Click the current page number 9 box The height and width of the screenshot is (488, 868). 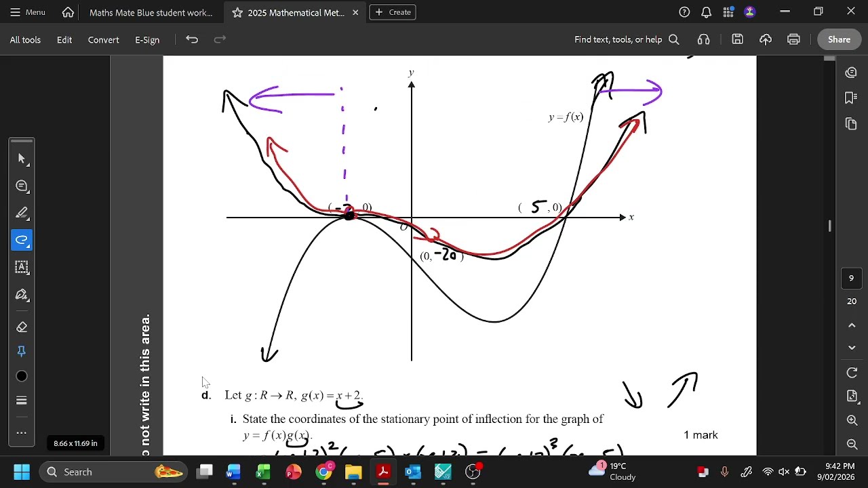point(852,278)
